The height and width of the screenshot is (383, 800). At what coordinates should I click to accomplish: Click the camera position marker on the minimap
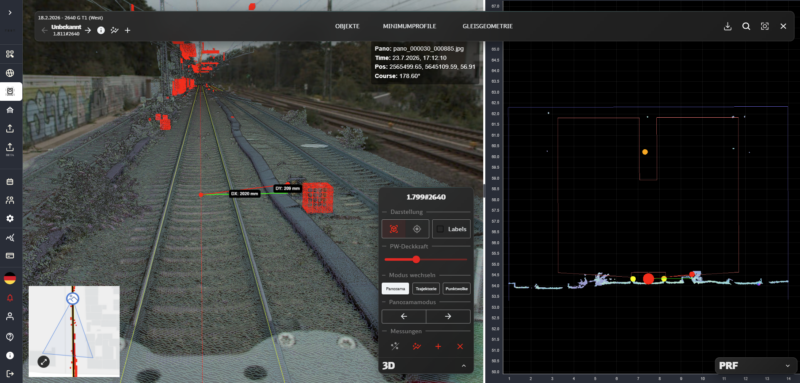click(x=72, y=299)
